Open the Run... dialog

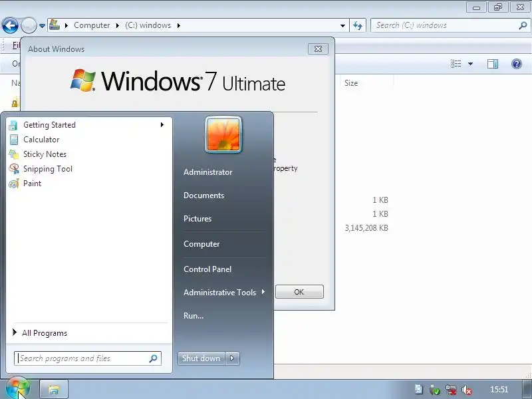194,315
